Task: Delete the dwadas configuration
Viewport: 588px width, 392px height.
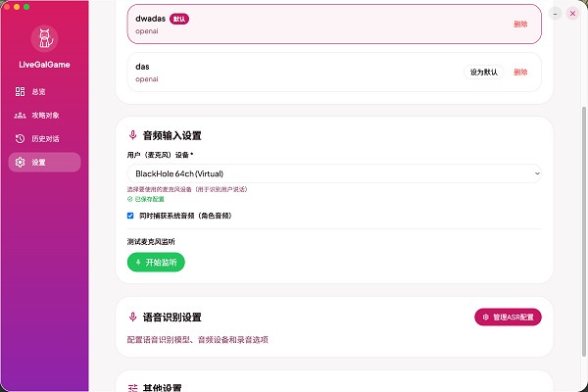Action: coord(520,24)
